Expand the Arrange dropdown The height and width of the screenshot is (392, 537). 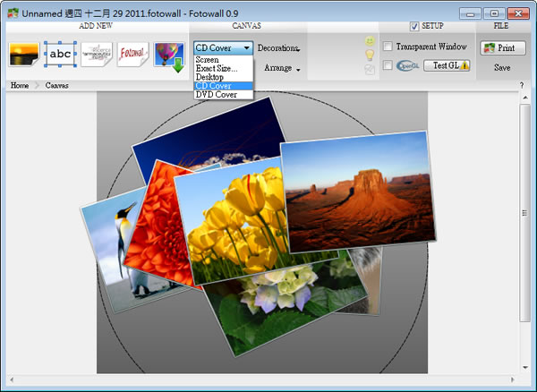tap(282, 68)
